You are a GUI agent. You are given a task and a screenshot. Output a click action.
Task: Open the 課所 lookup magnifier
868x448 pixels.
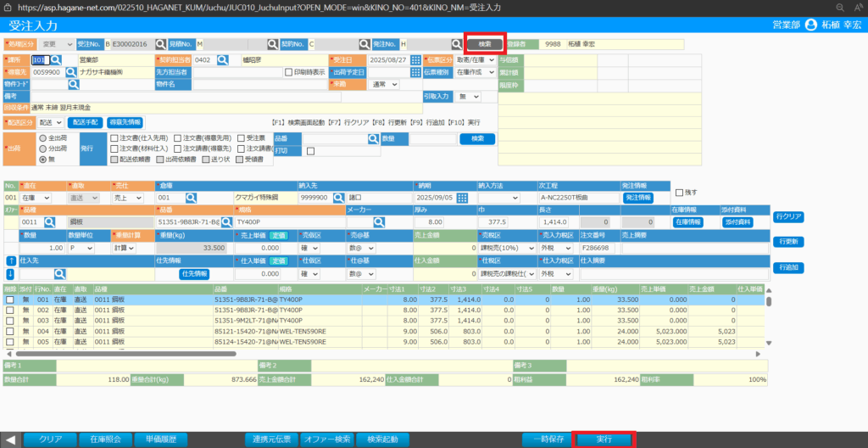pos(57,60)
